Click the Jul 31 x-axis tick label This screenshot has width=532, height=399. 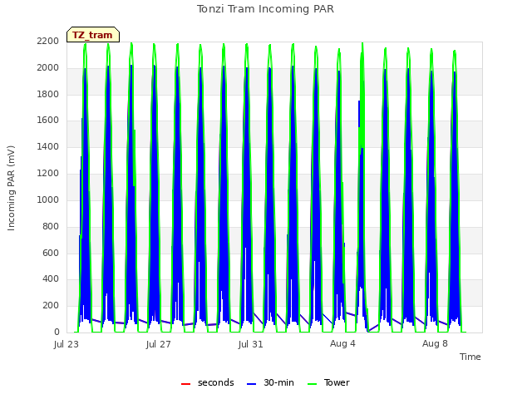coord(250,344)
